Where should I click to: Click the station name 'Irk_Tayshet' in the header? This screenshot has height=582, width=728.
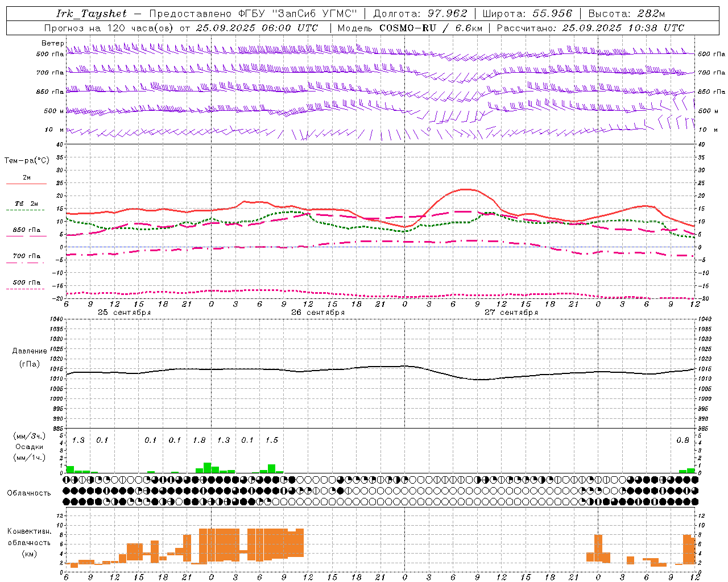pos(92,14)
